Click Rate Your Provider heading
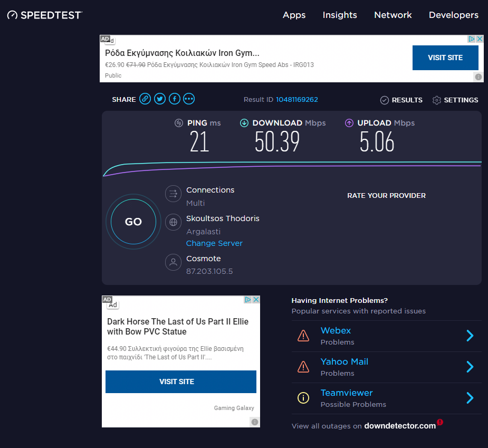The height and width of the screenshot is (448, 488). 387,196
